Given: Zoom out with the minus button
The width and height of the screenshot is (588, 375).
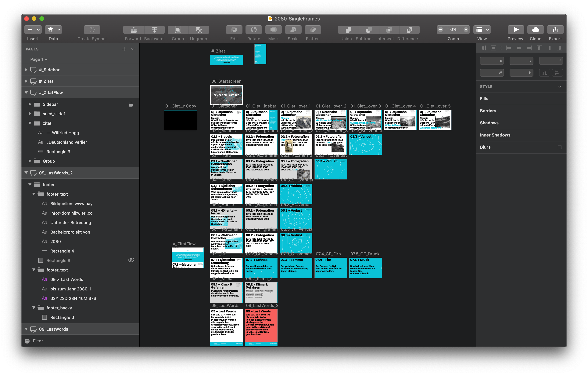Looking at the screenshot, I should (440, 30).
